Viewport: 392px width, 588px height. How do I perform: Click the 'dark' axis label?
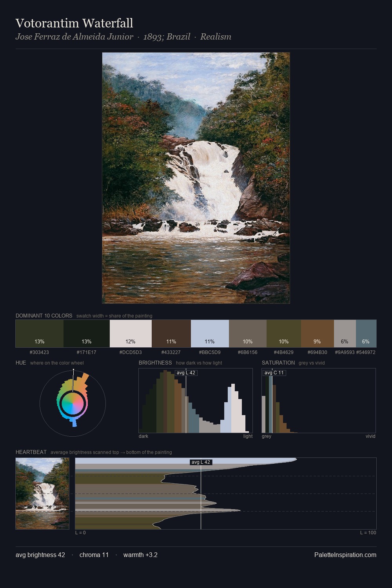coord(143,436)
